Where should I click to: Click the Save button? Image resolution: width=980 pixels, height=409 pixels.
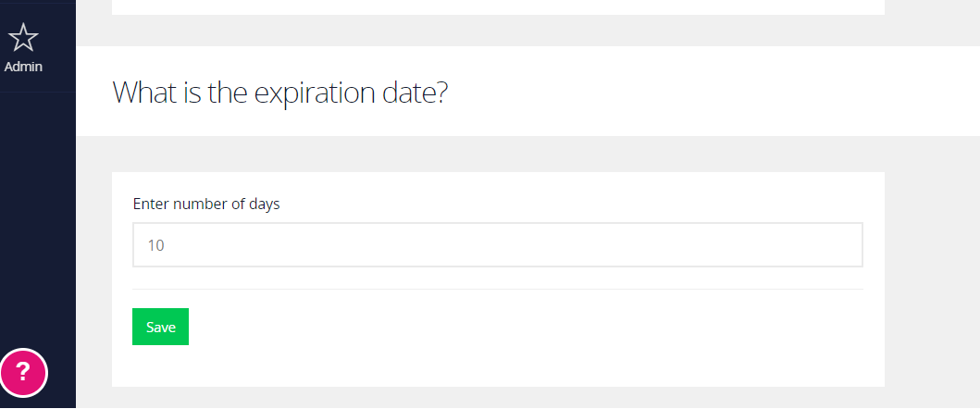pos(160,327)
